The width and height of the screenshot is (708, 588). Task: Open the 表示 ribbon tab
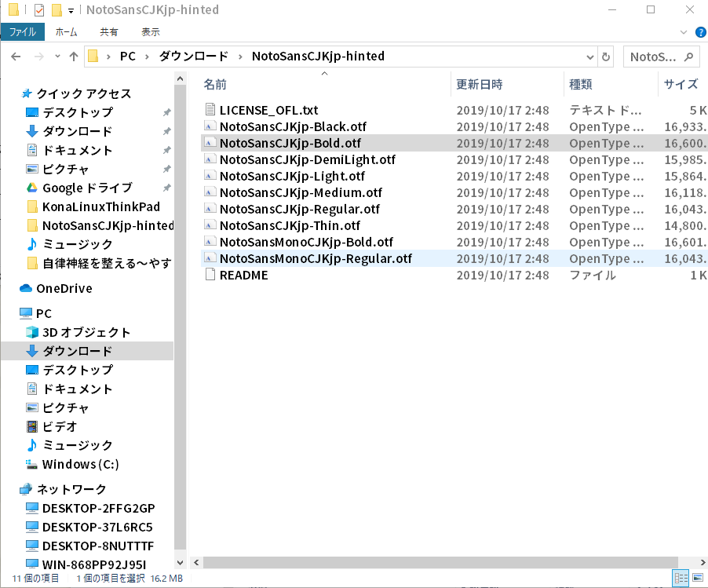tap(151, 32)
